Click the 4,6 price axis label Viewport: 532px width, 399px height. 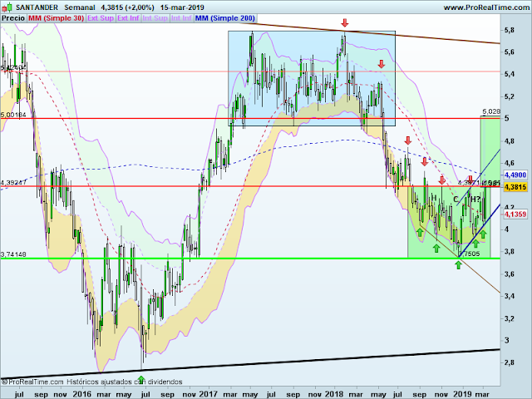[509, 163]
